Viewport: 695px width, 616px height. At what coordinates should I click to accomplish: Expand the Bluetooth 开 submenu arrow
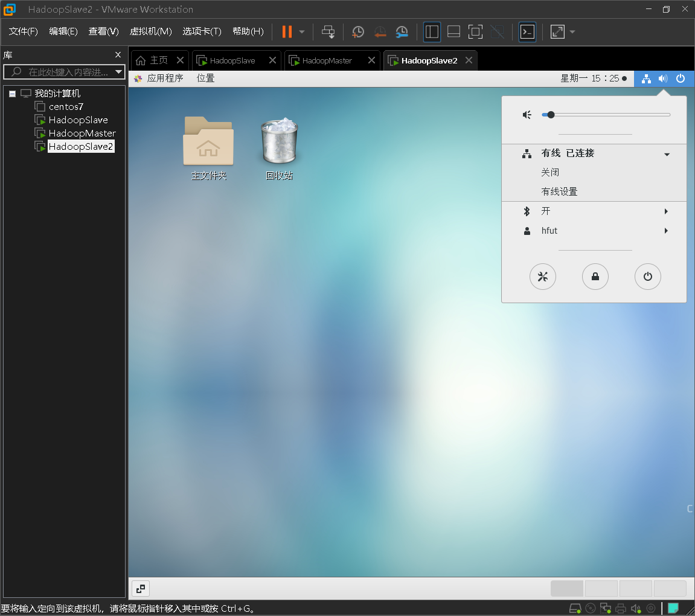coord(666,211)
